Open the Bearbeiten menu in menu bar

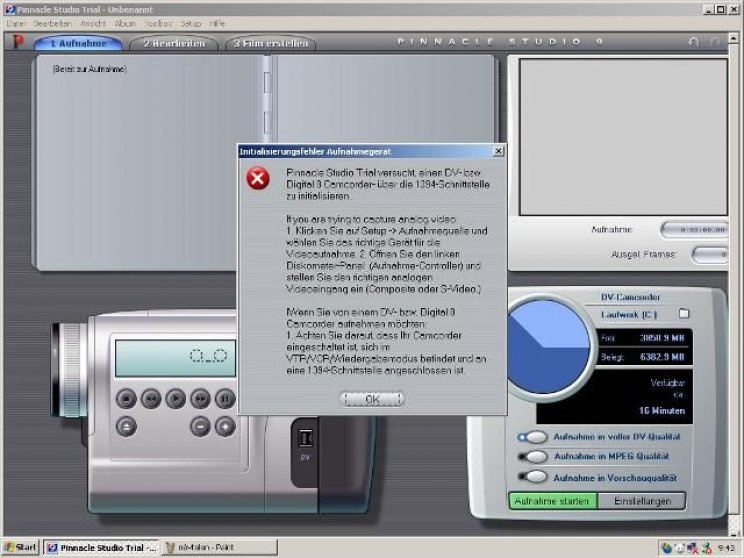[x=53, y=23]
